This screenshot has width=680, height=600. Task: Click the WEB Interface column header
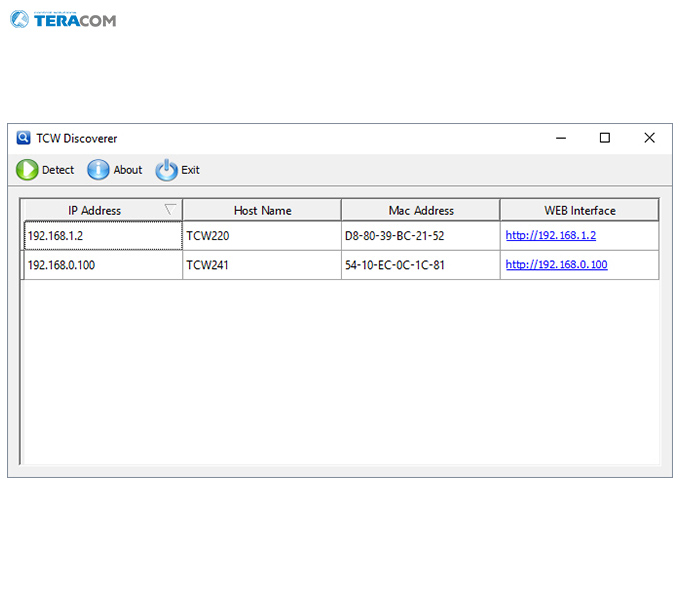pos(579,210)
